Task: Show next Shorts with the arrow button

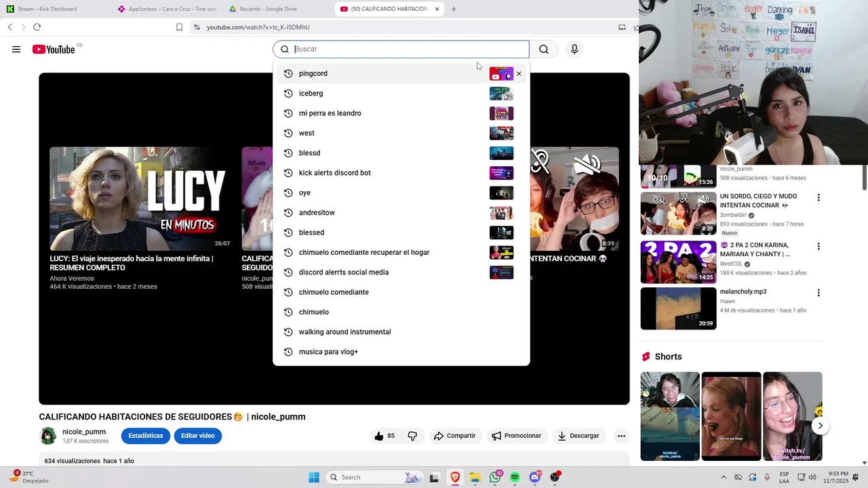Action: point(820,426)
